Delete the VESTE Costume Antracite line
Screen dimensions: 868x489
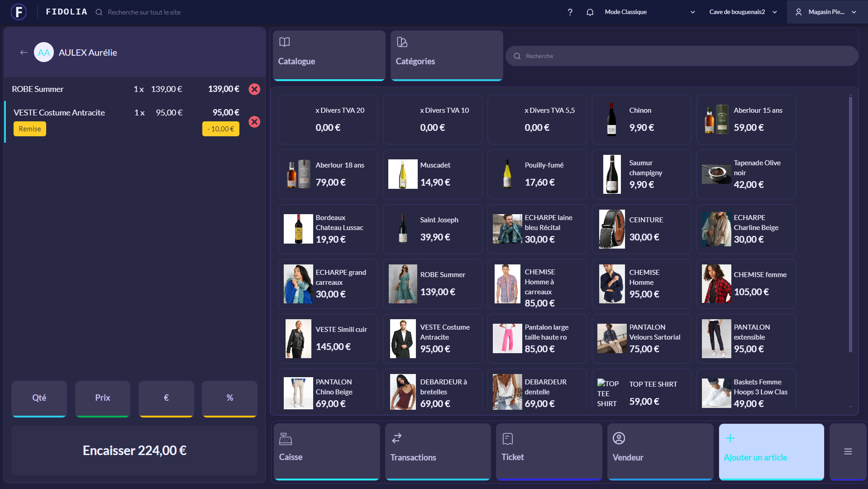pos(254,122)
